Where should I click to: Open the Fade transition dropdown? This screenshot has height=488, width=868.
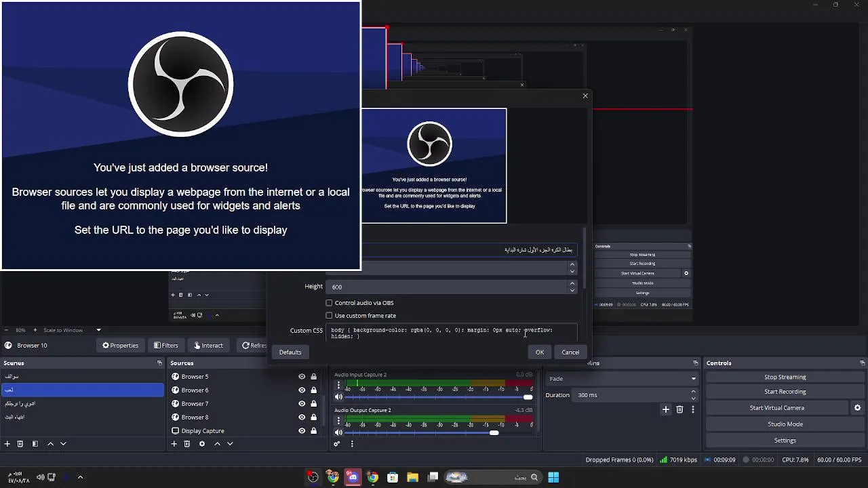(x=622, y=379)
